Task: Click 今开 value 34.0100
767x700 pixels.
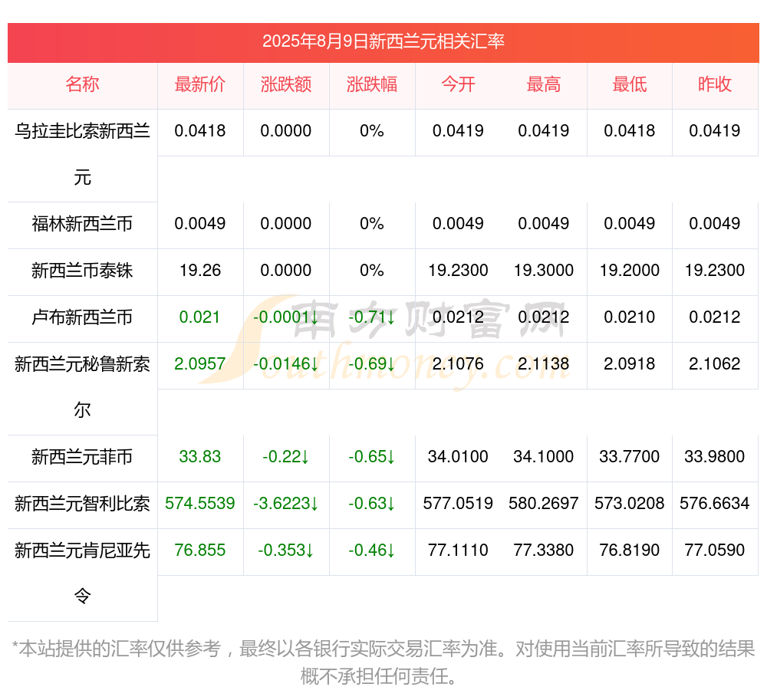Action: 458,456
